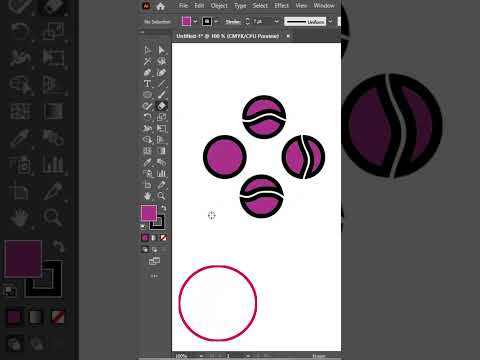Select the Direct Selection tool
Viewport: 480px width, 360px height.
click(x=162, y=50)
